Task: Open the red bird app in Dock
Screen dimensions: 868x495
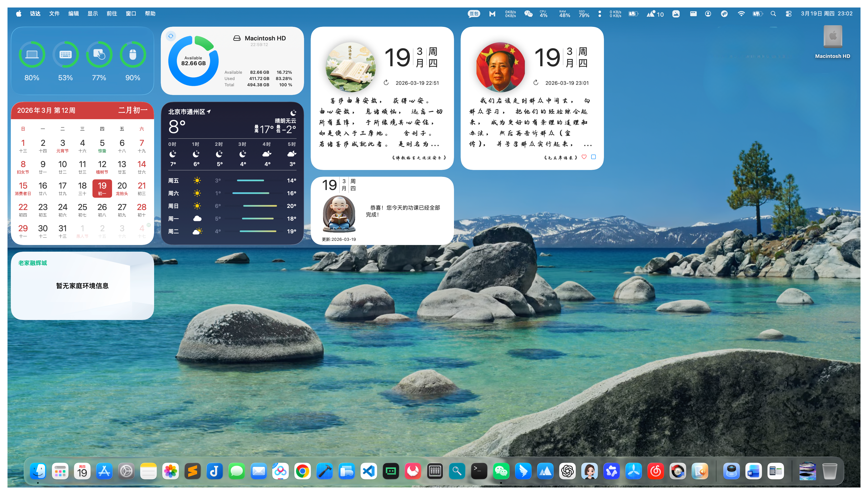Action: [413, 471]
